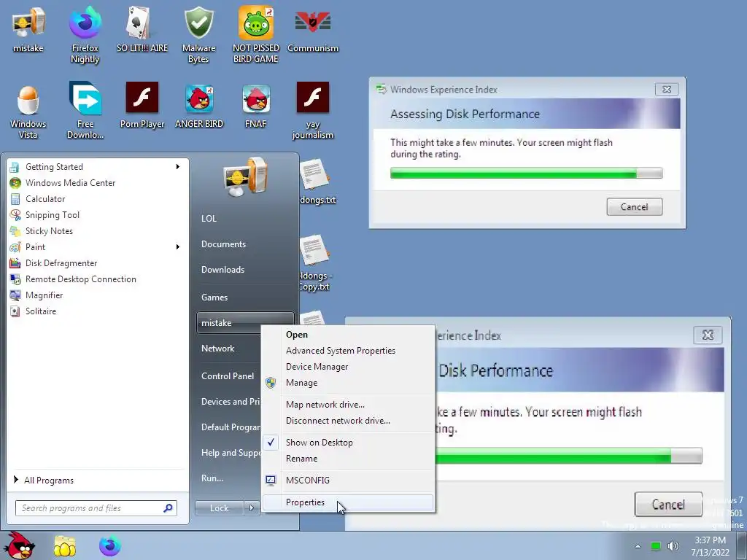The height and width of the screenshot is (560, 747).
Task: Click the volume speaker tray icon
Action: (x=673, y=546)
